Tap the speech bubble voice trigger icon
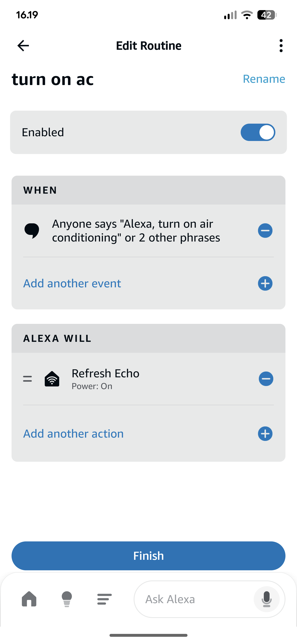This screenshot has width=297, height=644. [32, 231]
